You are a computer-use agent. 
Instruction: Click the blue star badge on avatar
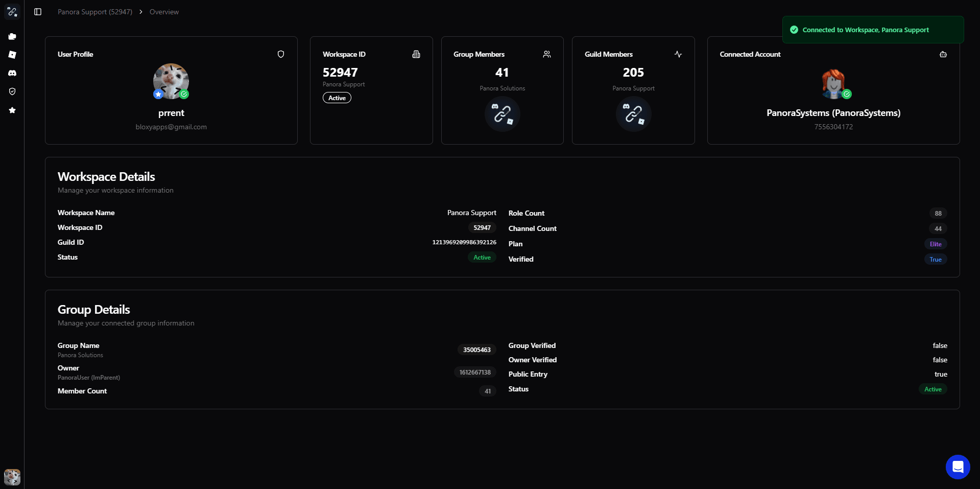[x=158, y=94]
